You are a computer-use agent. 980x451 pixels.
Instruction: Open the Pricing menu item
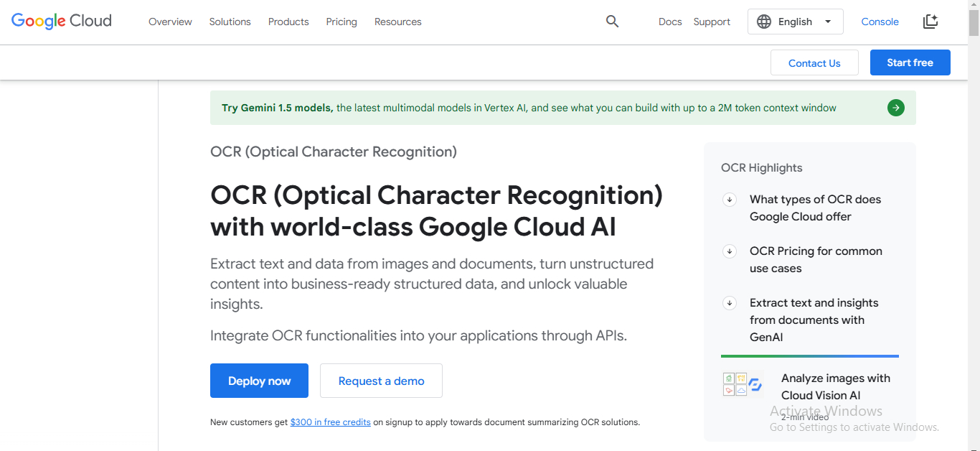tap(341, 22)
